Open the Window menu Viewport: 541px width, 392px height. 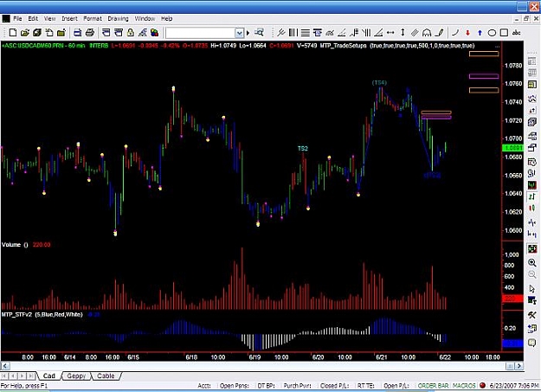(x=145, y=19)
